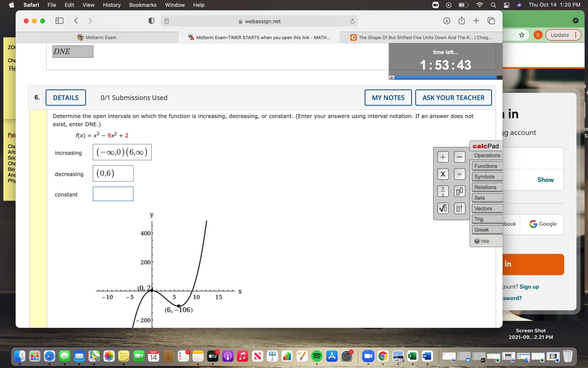
Task: Click MY NOTES button
Action: (x=388, y=98)
